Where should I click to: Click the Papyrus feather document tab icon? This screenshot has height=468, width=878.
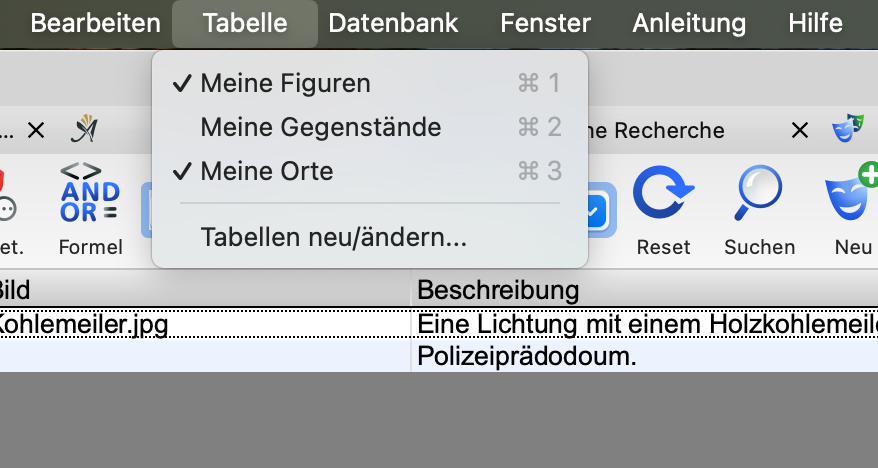[x=84, y=128]
